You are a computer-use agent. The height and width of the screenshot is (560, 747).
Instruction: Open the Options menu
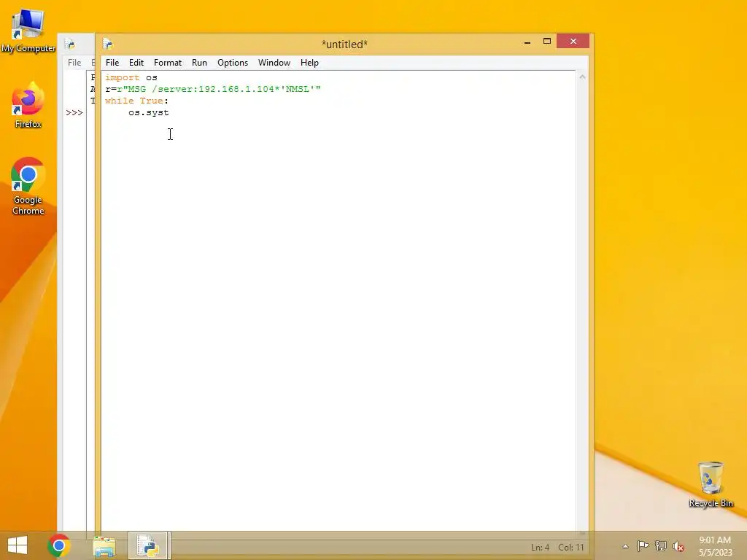pyautogui.click(x=233, y=63)
